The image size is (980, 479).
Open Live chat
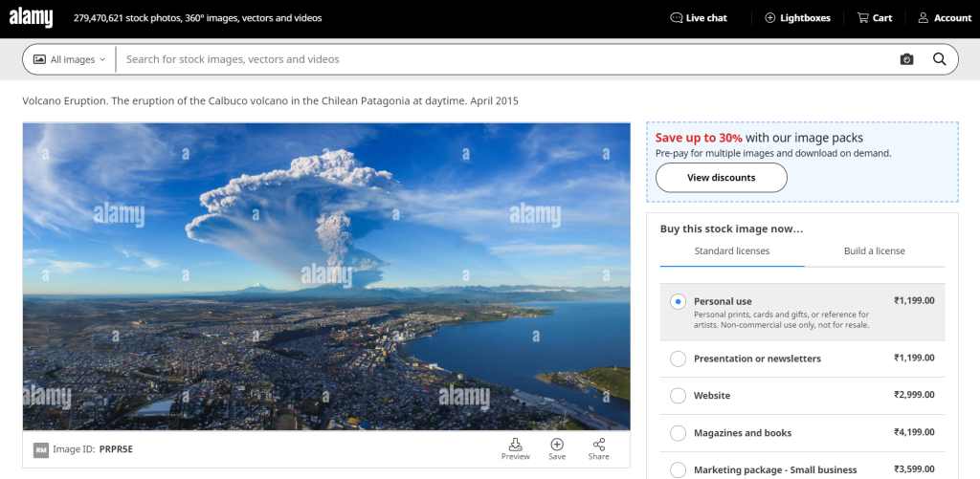click(699, 18)
